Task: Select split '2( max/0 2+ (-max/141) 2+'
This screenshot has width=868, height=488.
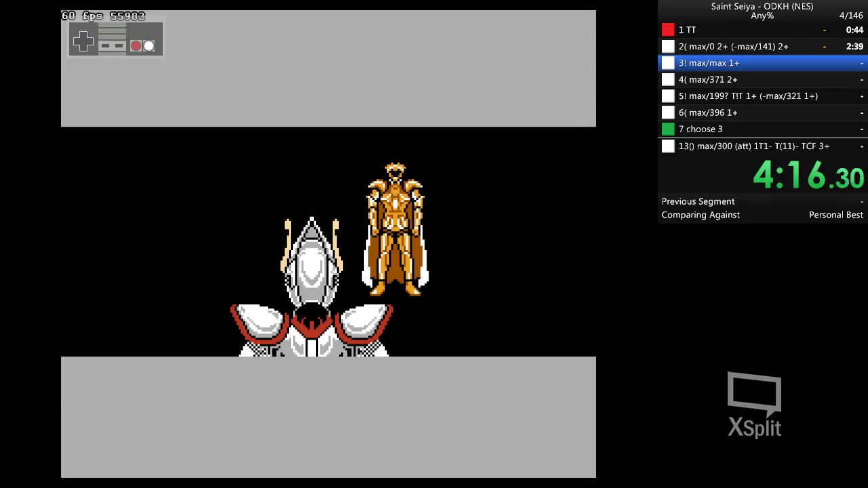Action: (733, 46)
